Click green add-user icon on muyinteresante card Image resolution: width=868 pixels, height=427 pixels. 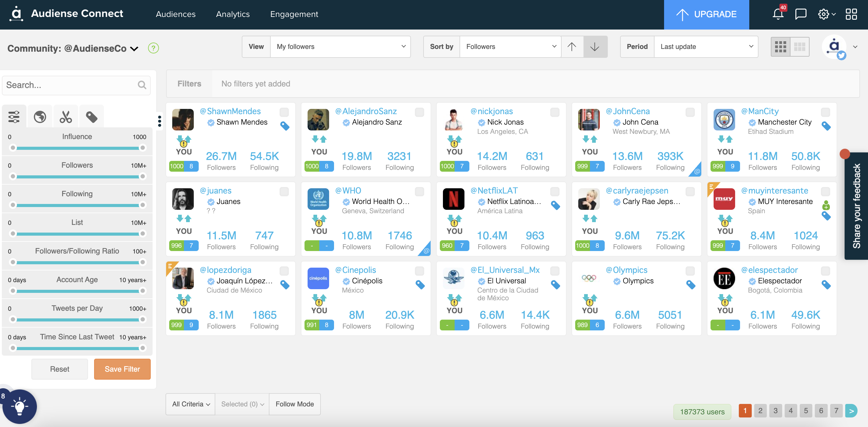826,205
